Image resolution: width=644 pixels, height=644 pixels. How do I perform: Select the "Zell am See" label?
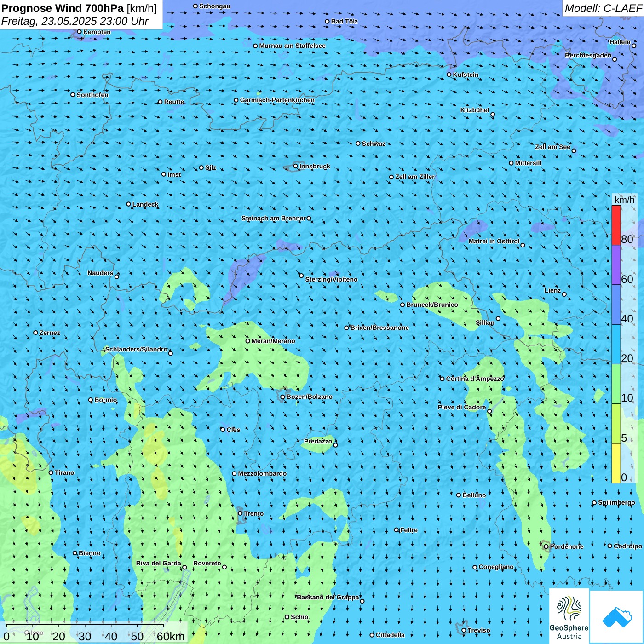tap(552, 147)
